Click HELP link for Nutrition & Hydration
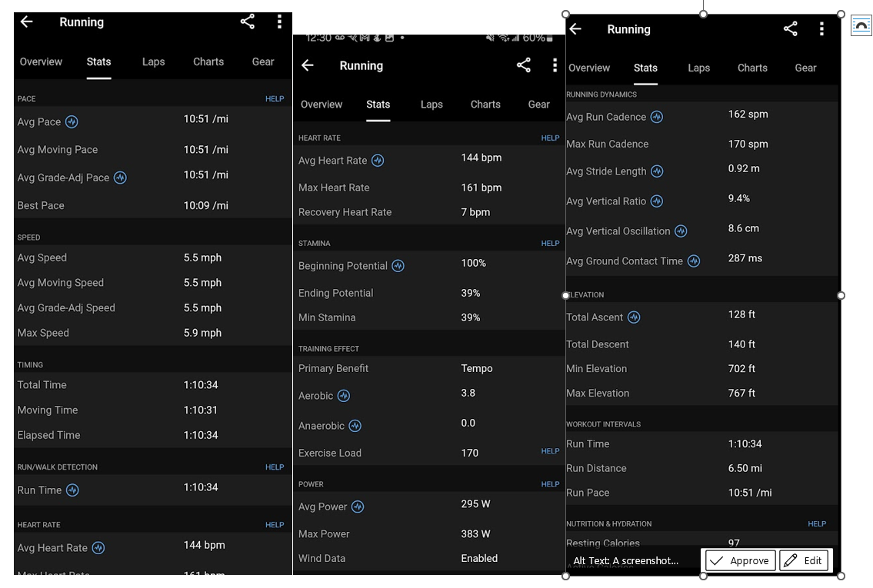Viewport: 873px width, 588px height. (817, 524)
